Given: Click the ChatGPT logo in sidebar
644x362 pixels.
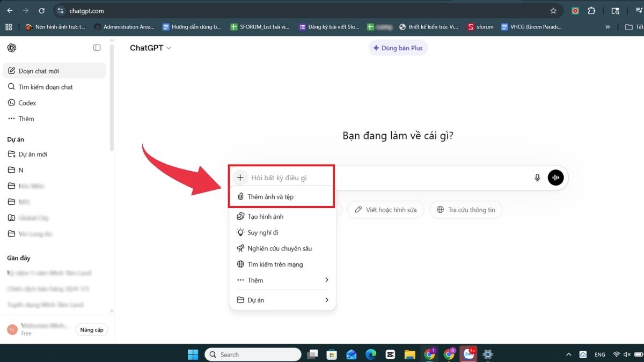Looking at the screenshot, I should [12, 48].
